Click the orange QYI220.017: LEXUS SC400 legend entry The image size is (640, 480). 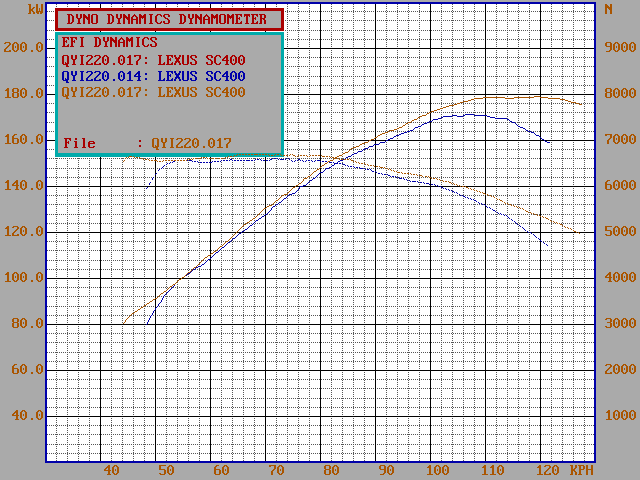153,92
